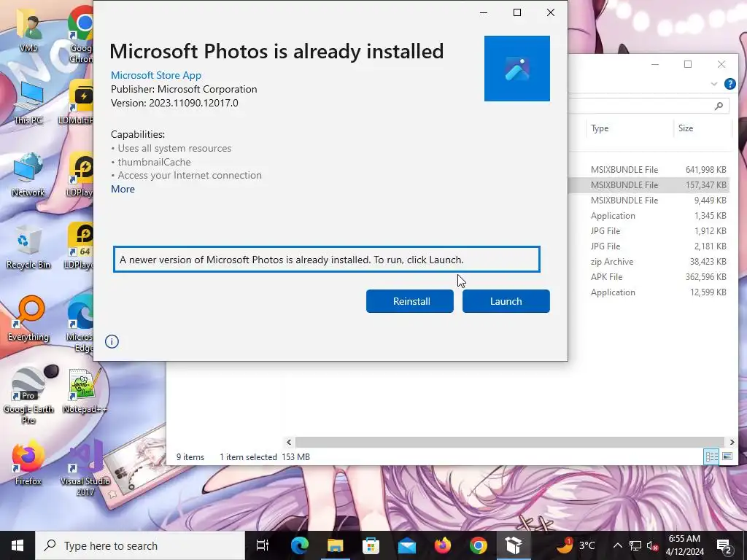
Task: Open the weather widget showing 3°C
Action: pos(576,545)
